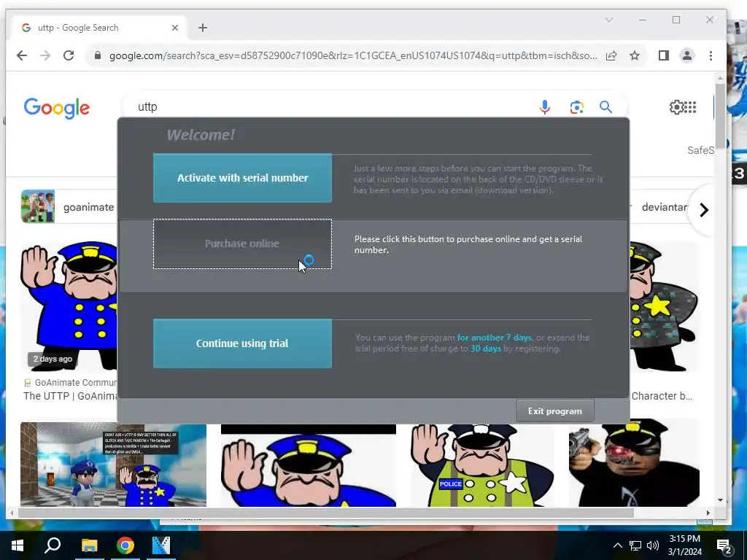Toggle Chrome side panel icon
747x560 pixels.
664,55
